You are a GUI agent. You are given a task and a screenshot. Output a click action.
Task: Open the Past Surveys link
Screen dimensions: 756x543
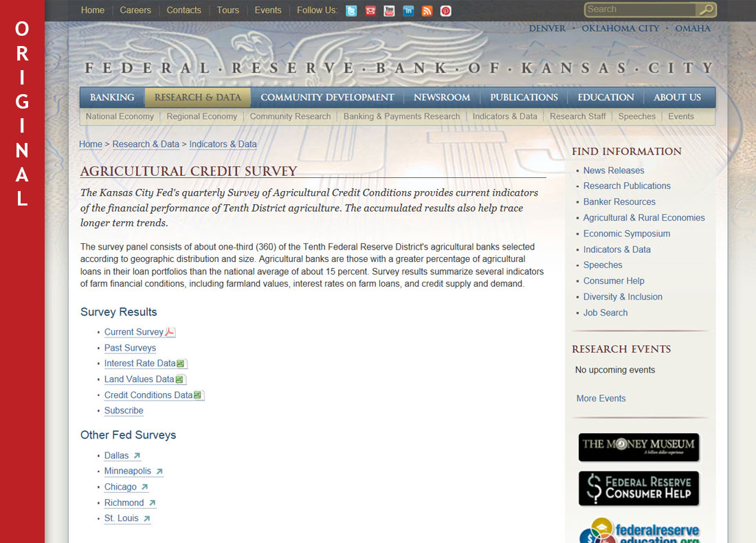tap(130, 348)
